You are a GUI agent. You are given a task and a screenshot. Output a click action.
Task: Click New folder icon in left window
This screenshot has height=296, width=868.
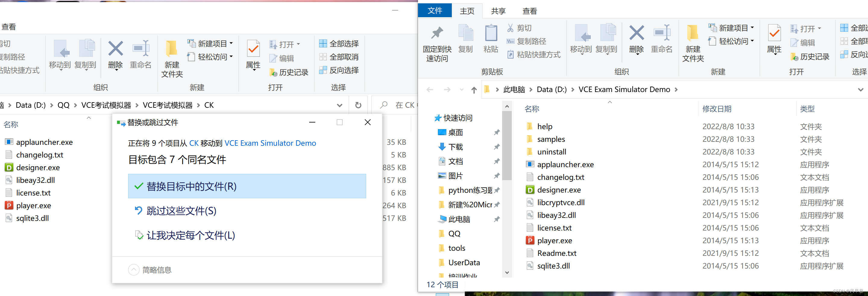click(x=172, y=59)
